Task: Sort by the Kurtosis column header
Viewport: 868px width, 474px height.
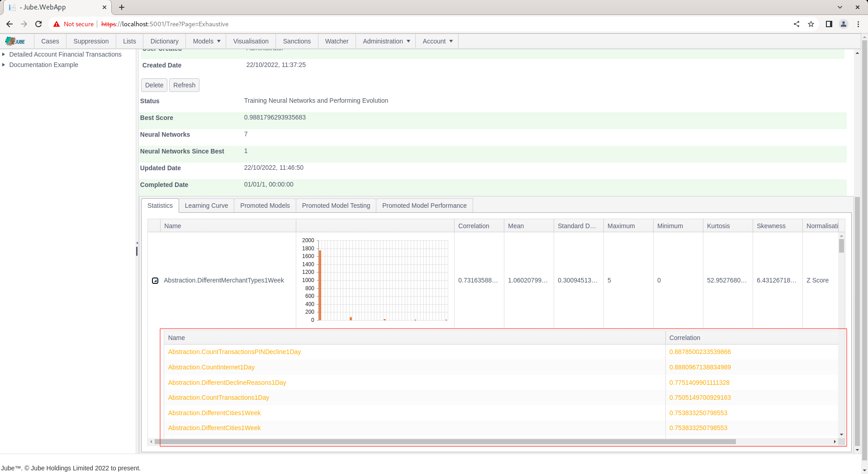Action: 728,226
